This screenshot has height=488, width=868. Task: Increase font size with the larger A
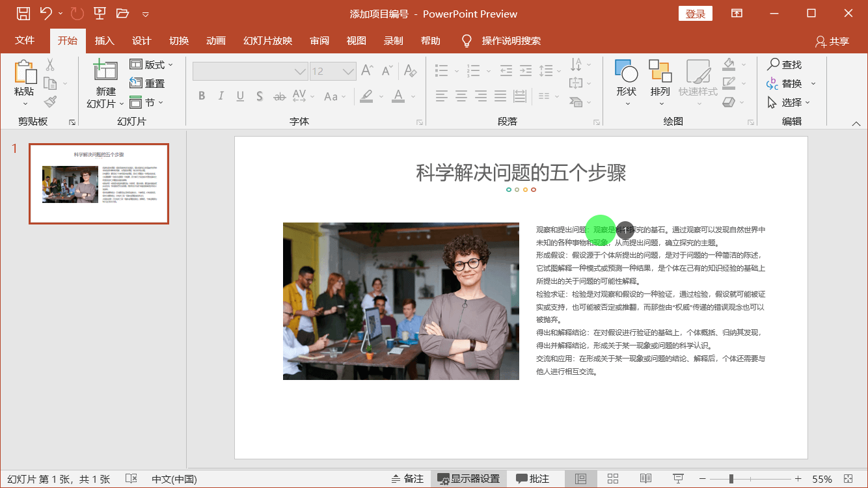tap(367, 70)
